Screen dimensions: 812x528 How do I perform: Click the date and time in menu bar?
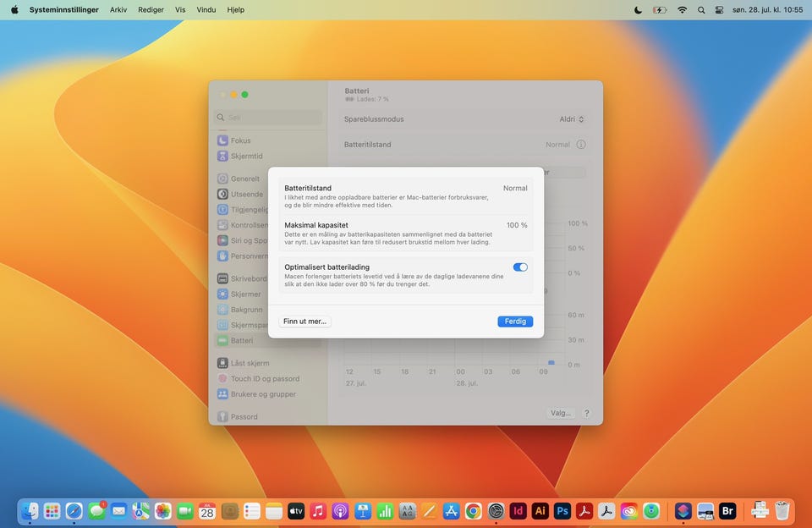click(767, 10)
